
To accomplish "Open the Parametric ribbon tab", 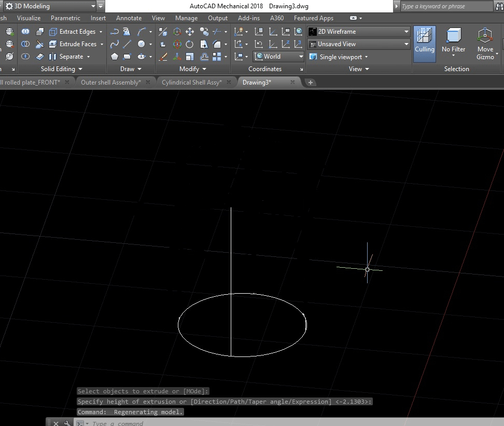I will tap(65, 18).
